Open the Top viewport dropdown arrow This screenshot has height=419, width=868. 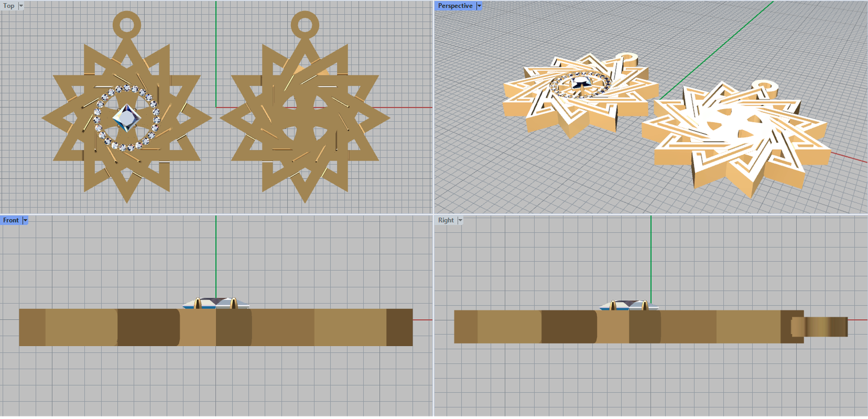[x=21, y=6]
